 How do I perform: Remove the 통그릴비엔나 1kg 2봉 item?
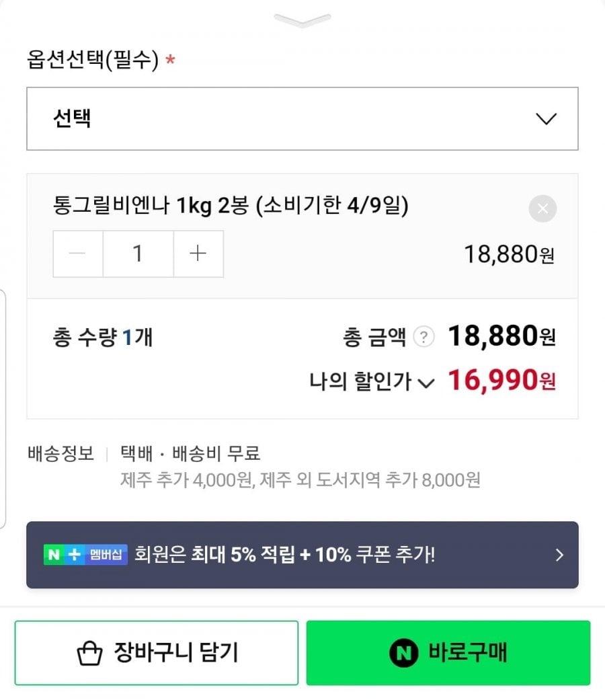[x=542, y=208]
